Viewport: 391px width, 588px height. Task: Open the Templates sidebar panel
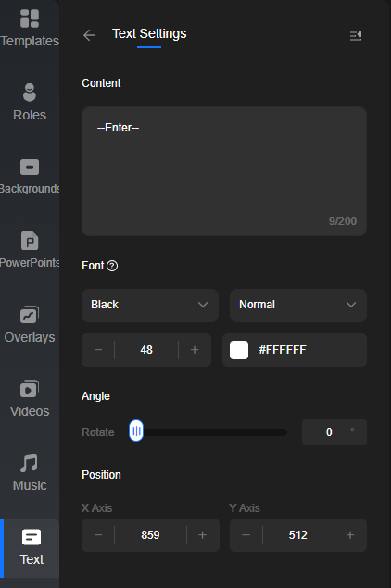click(30, 29)
